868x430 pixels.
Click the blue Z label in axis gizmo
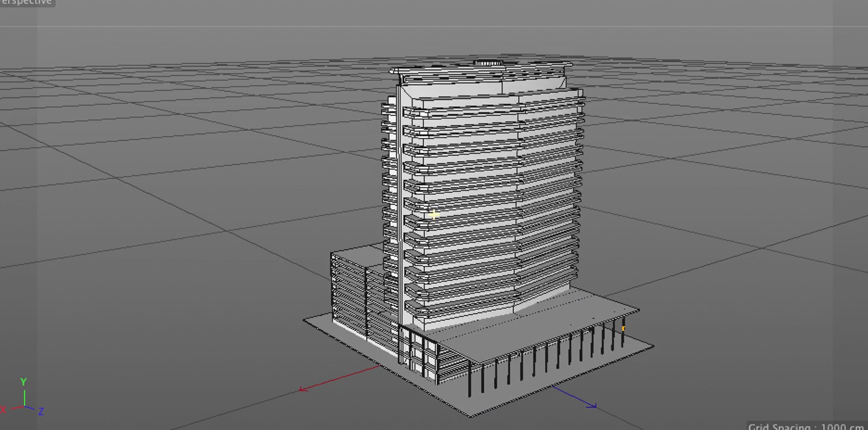(x=41, y=412)
